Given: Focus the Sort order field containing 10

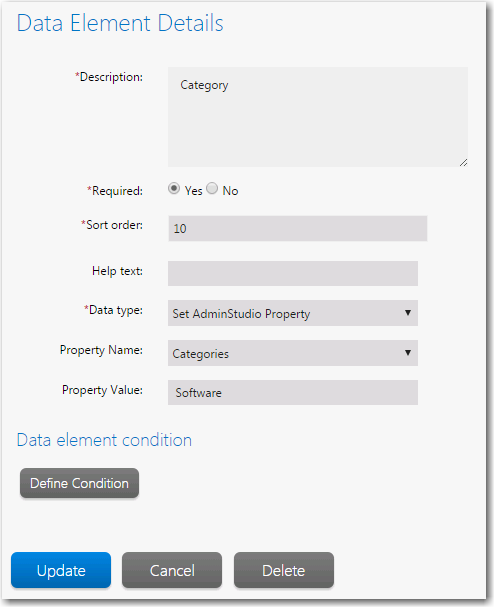Looking at the screenshot, I should (298, 228).
